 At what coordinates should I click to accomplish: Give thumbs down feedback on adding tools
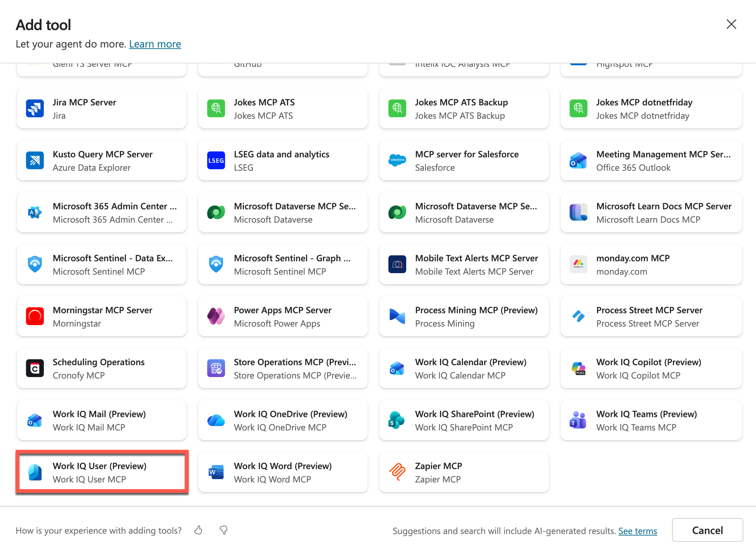tap(223, 530)
